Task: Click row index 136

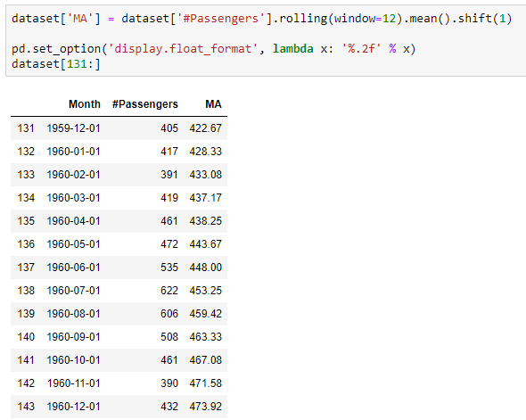Action: point(26,243)
